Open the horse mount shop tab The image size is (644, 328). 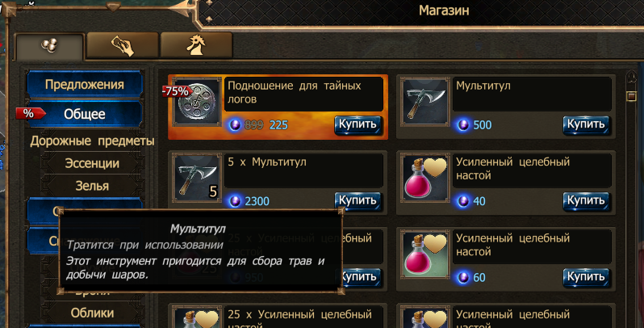point(196,45)
